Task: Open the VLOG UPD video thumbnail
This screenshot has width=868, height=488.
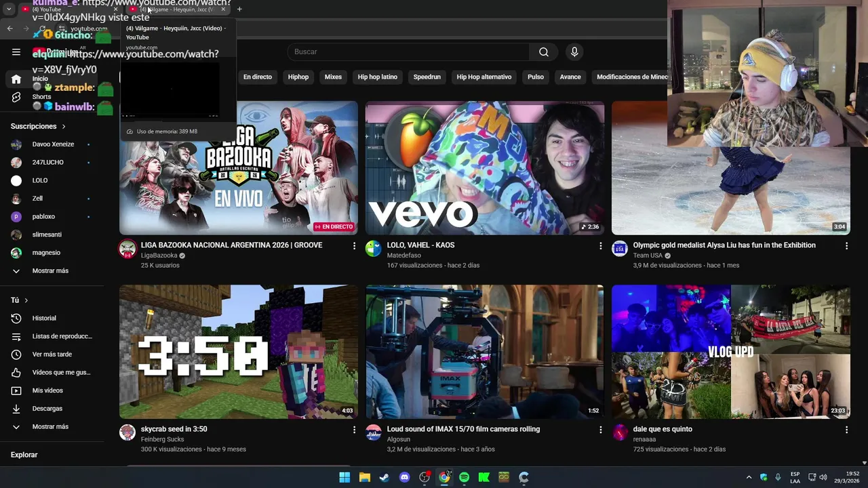Action: point(731,352)
